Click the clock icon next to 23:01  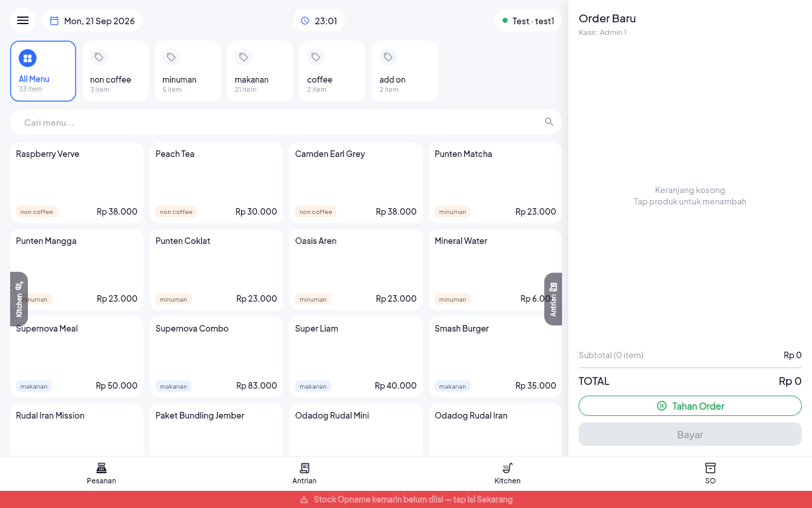305,21
